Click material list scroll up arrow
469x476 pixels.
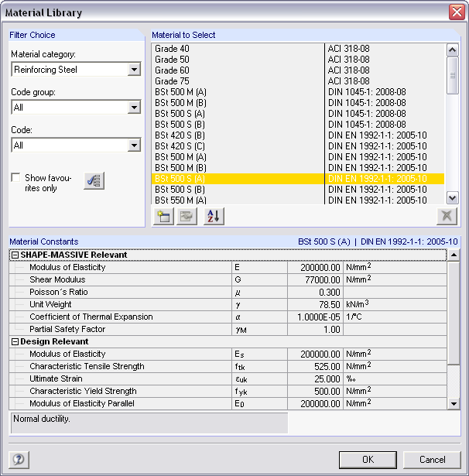pos(452,50)
